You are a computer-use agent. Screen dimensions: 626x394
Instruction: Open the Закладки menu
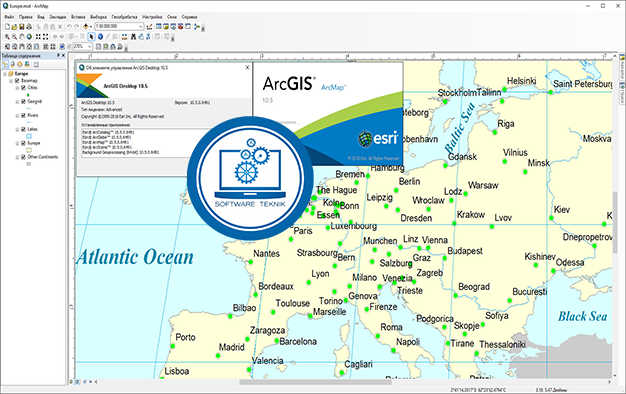point(58,17)
